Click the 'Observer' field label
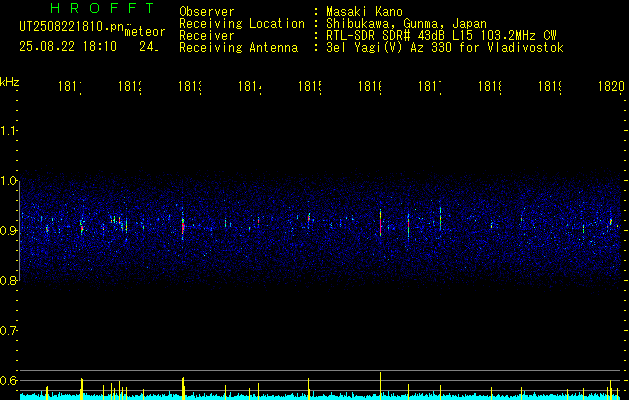 point(207,12)
